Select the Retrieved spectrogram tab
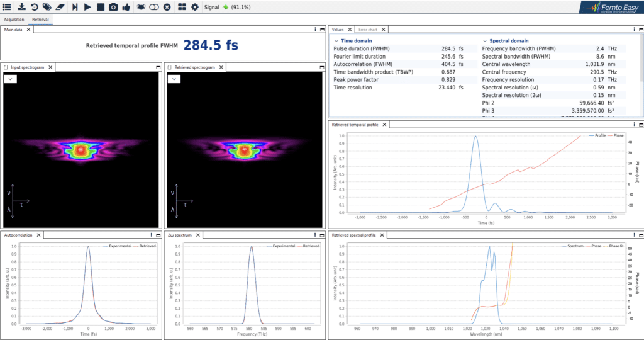This screenshot has height=340, width=644. click(194, 67)
